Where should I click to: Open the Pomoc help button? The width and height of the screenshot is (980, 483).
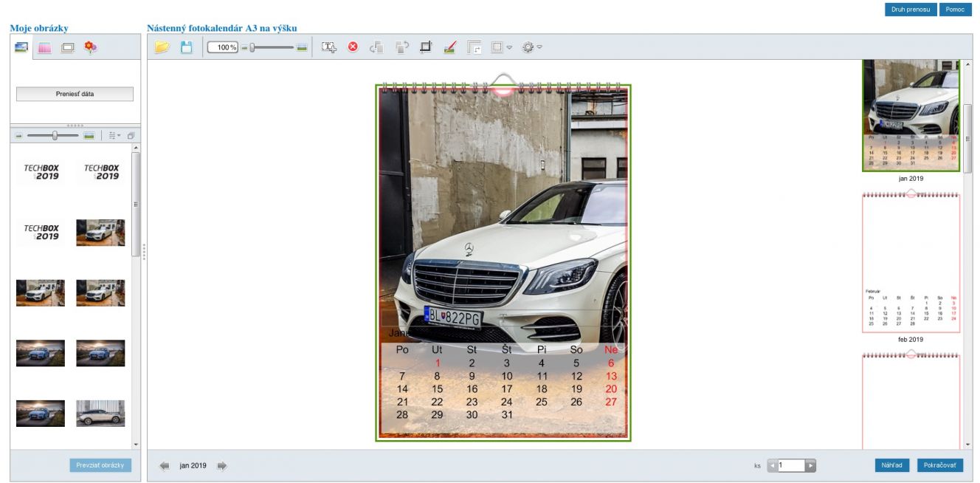(955, 10)
